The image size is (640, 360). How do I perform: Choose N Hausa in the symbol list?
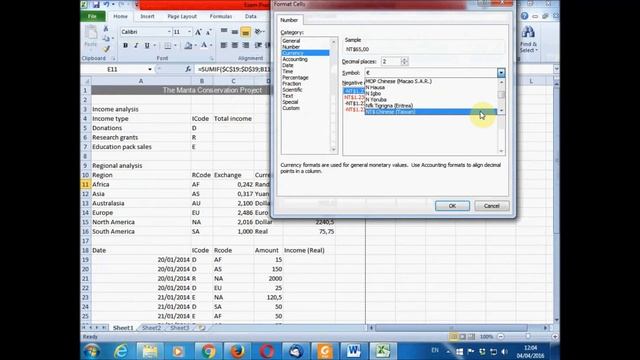pos(375,87)
